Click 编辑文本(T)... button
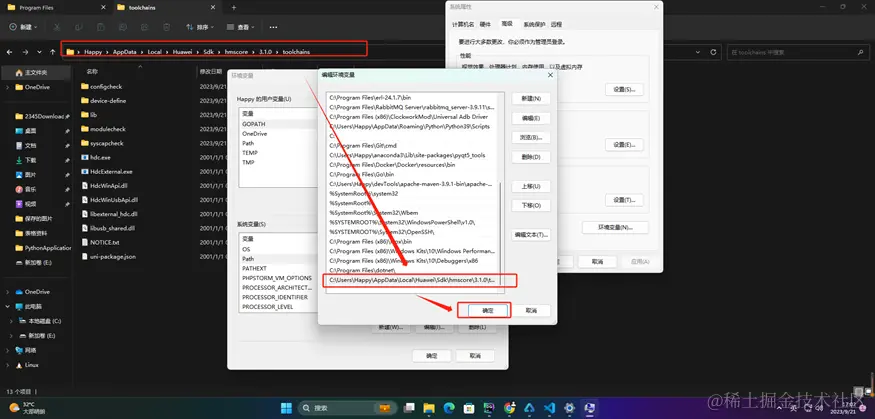Image resolution: width=875 pixels, height=419 pixels. tap(531, 234)
